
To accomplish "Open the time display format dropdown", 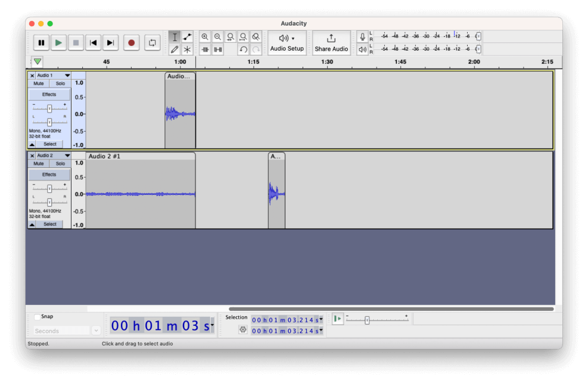I will pyautogui.click(x=213, y=325).
